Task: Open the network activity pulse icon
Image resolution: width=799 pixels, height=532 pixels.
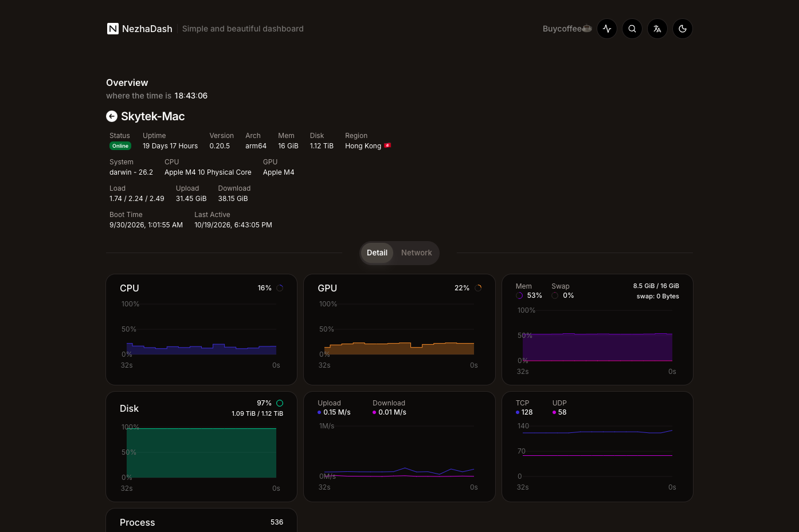Action: 607,29
